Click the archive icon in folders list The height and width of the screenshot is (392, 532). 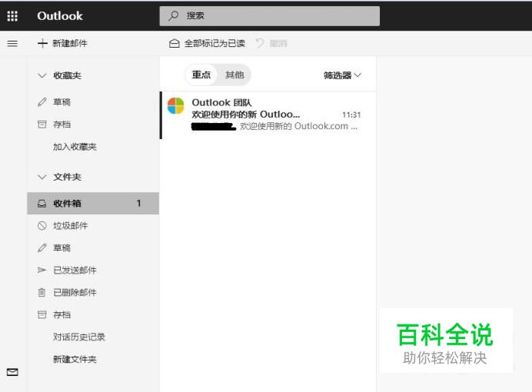pyautogui.click(x=42, y=314)
